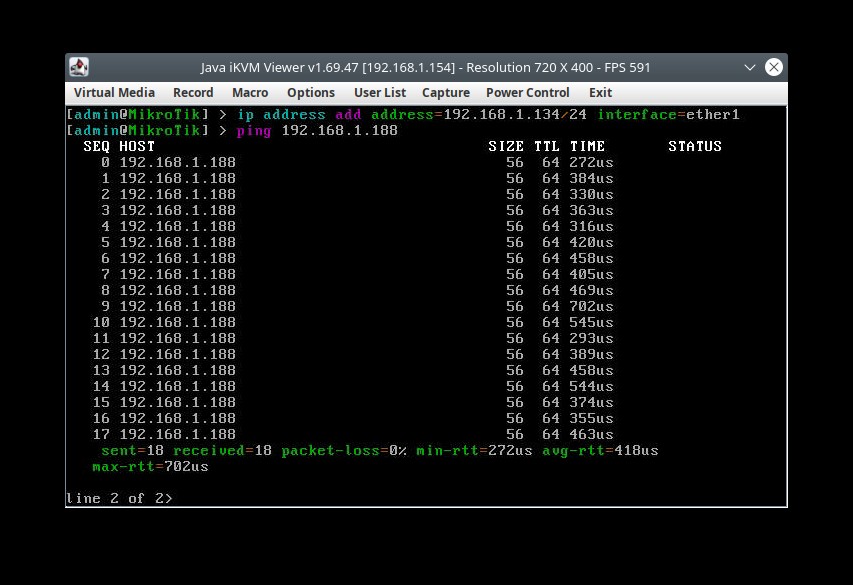Open the Macro menu

pyautogui.click(x=250, y=92)
